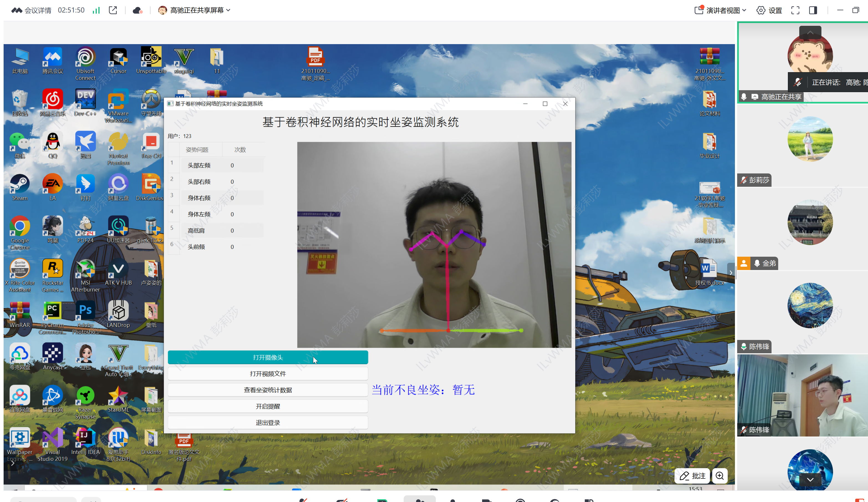Viewport: 868px width, 502px height.
Task: Toggle the 打开摄像头 camera button
Action: coord(268,357)
